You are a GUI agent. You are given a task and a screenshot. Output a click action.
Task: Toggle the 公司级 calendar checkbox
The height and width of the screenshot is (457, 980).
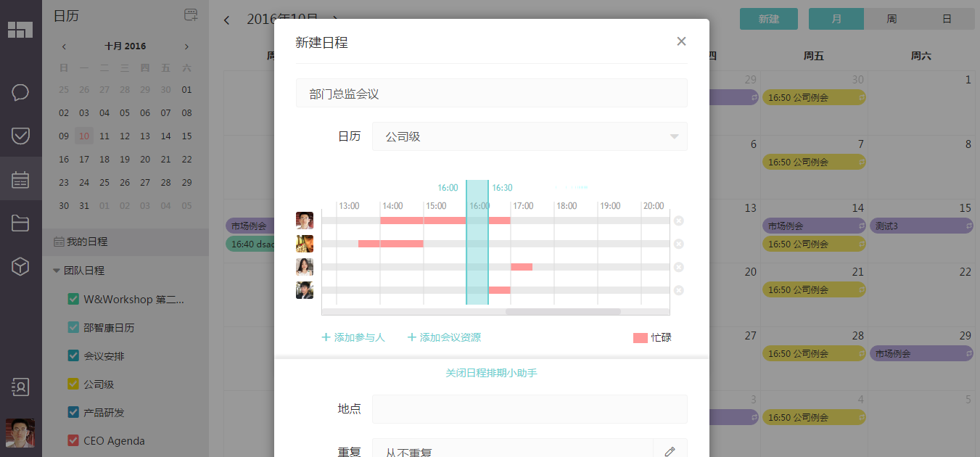click(x=73, y=384)
